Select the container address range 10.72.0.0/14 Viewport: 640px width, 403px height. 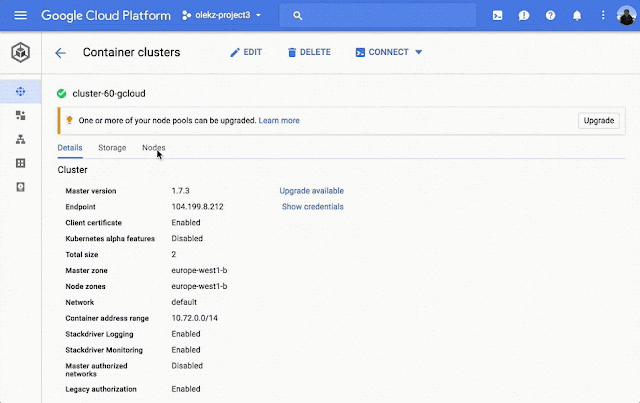coord(195,318)
